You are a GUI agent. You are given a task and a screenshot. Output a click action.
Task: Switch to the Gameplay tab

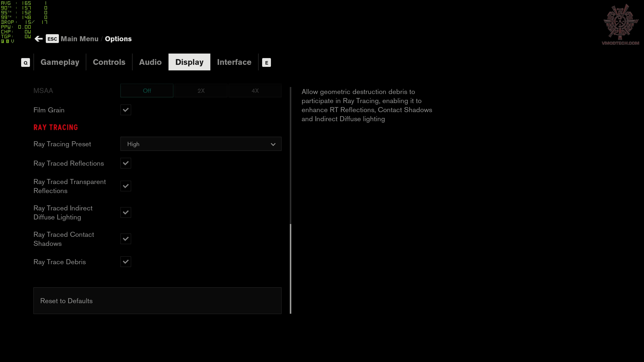[x=60, y=62]
